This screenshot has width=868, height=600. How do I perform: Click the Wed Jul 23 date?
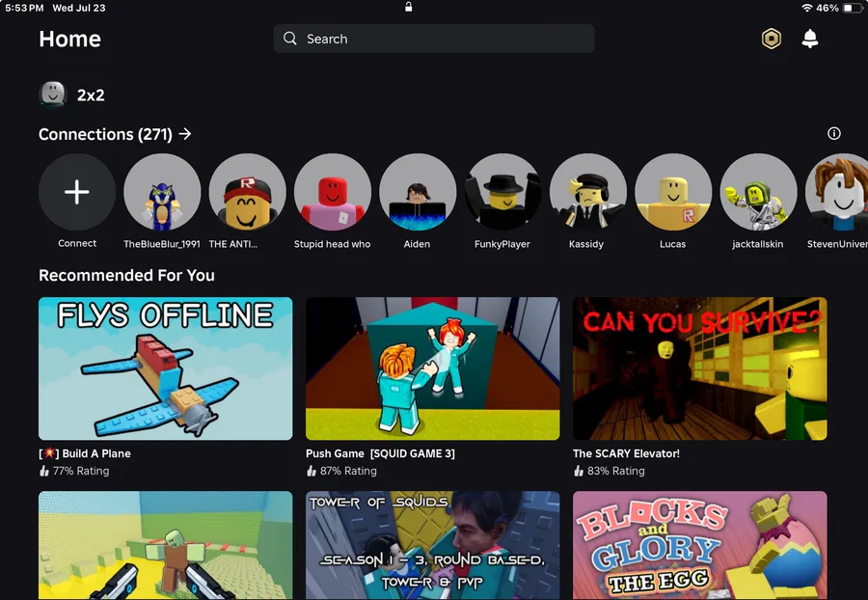point(79,8)
